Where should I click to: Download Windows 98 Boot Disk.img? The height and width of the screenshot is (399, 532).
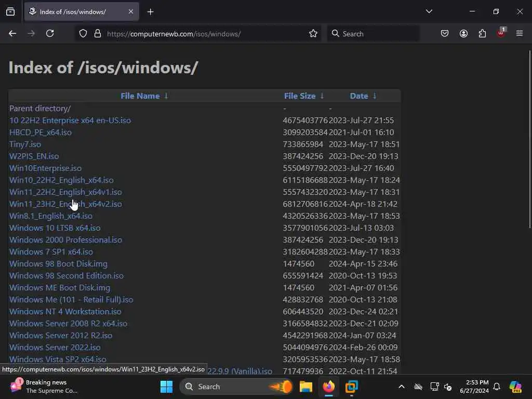click(58, 263)
